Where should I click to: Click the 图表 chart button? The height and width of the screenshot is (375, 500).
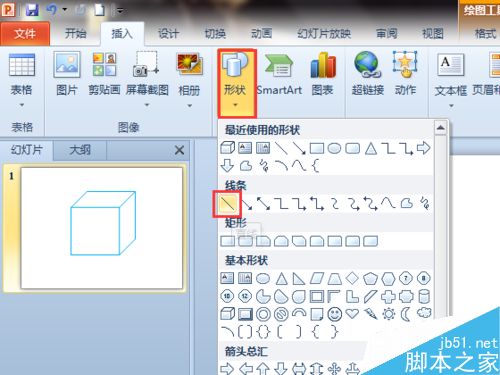pos(322,75)
